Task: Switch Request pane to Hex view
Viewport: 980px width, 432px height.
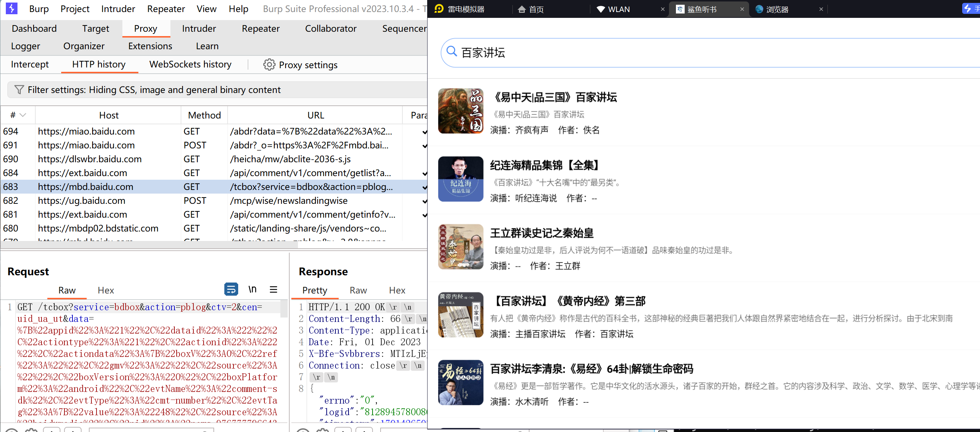Action: 106,290
